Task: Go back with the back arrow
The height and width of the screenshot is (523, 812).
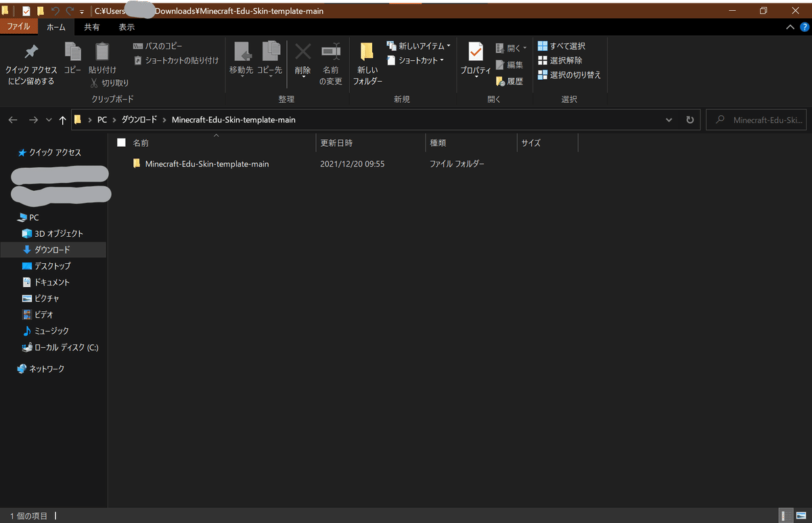Action: click(x=13, y=120)
